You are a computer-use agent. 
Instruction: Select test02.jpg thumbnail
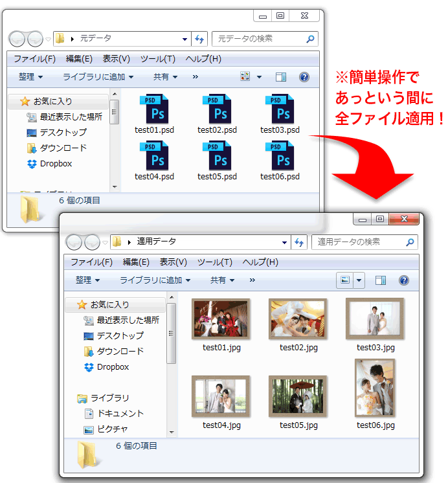tap(298, 319)
